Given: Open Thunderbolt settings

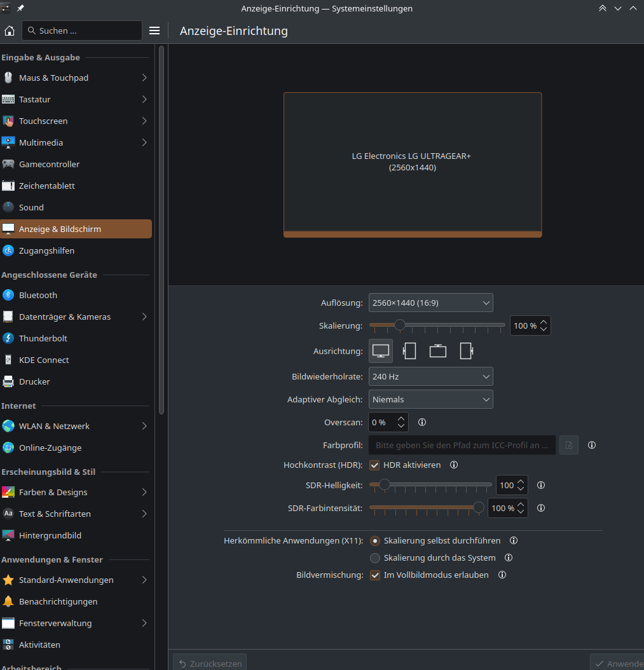Looking at the screenshot, I should [x=76, y=338].
